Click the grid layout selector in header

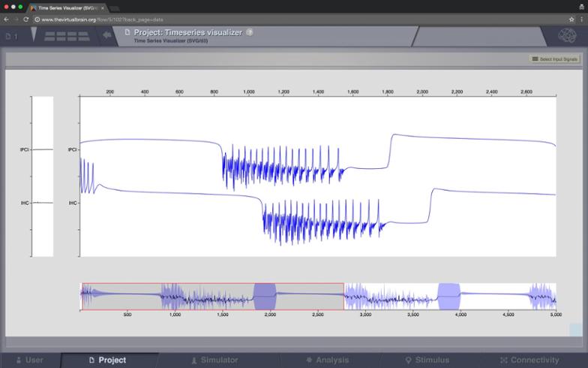67,35
